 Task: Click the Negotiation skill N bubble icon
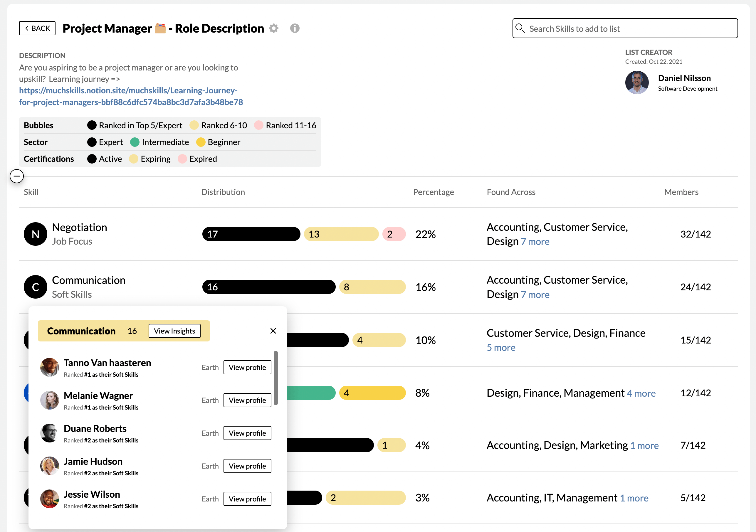[x=36, y=234]
